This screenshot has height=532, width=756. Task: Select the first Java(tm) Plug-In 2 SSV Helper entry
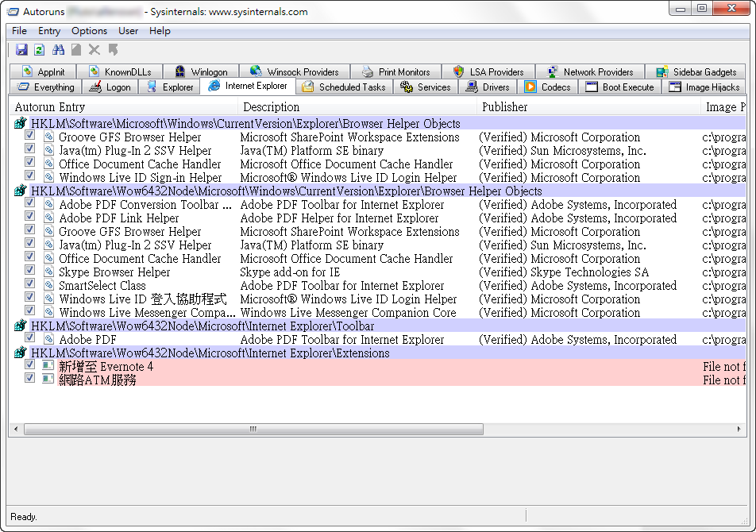tap(135, 151)
